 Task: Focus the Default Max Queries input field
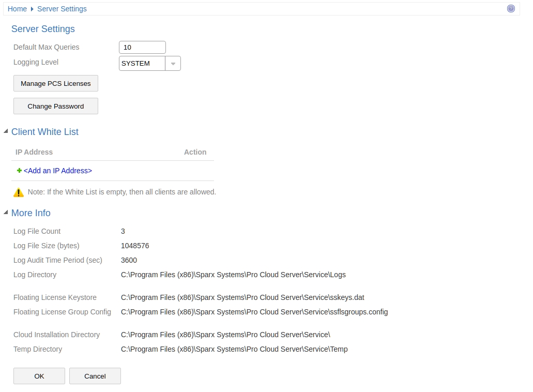[142, 48]
